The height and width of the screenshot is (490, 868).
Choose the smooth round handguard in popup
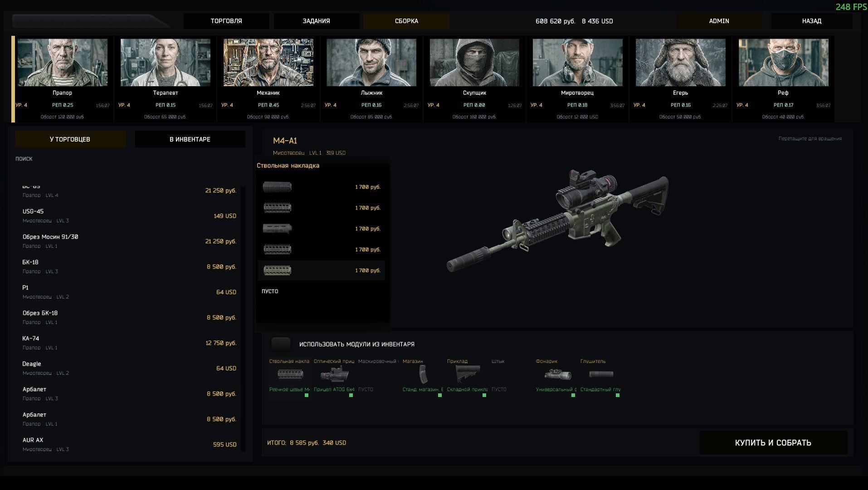[277, 187]
